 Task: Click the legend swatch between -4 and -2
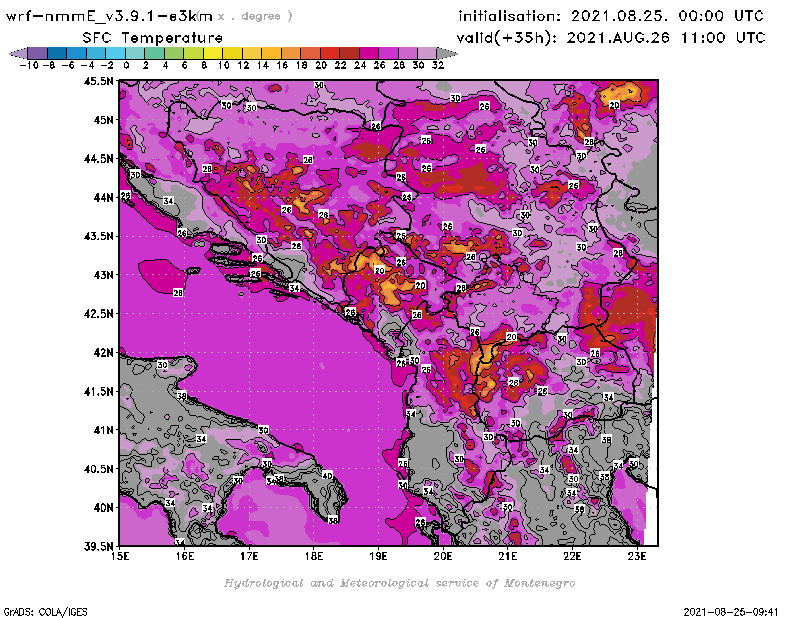click(96, 53)
